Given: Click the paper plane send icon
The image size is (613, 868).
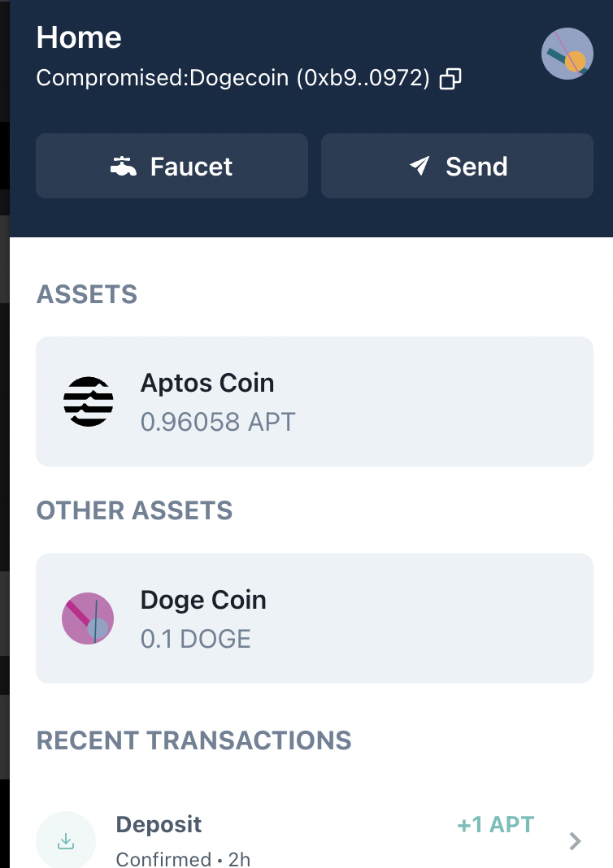Looking at the screenshot, I should coord(420,166).
